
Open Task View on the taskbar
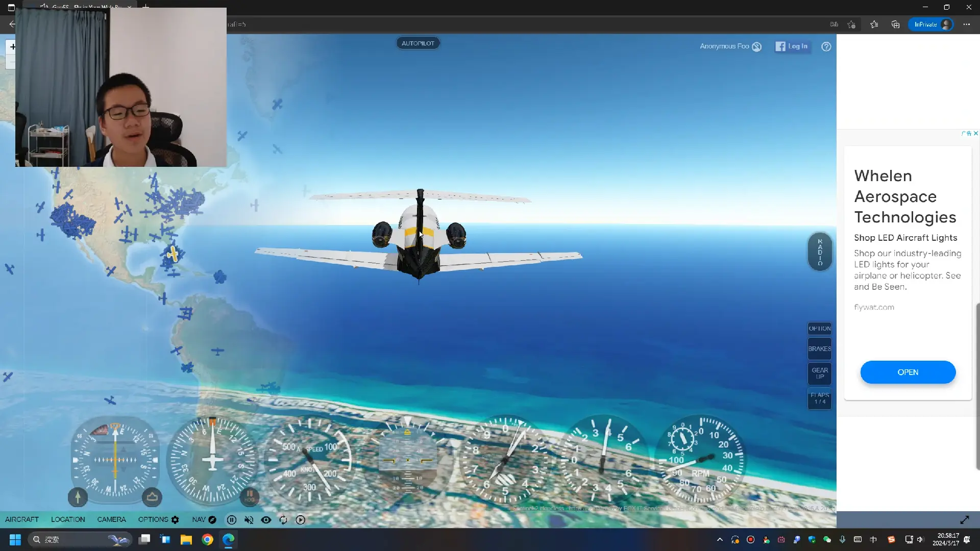tap(144, 539)
